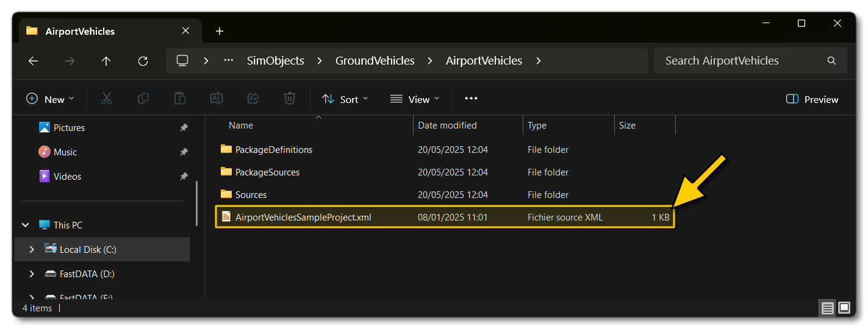Navigate to the GroundVehicles breadcrumb
Viewport: 868px width, 329px height.
(x=375, y=61)
